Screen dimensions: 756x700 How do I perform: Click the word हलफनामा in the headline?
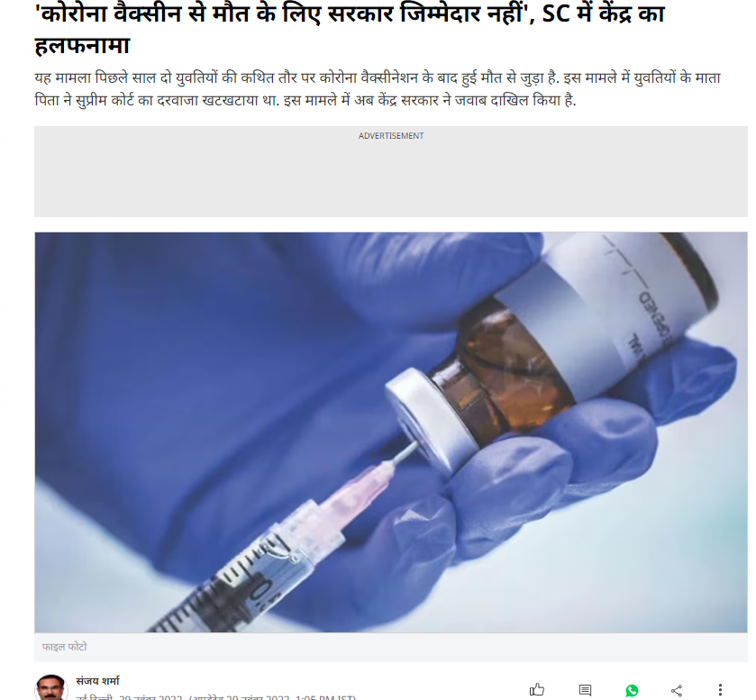coord(82,46)
